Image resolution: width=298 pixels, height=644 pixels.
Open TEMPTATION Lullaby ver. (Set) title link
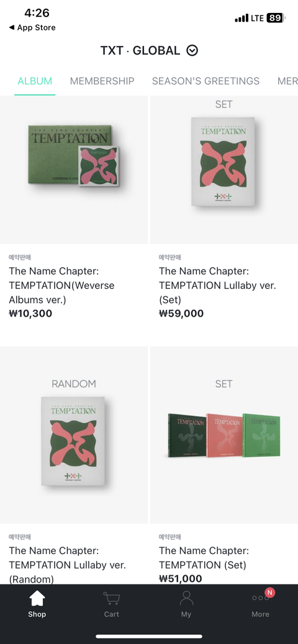[217, 286]
